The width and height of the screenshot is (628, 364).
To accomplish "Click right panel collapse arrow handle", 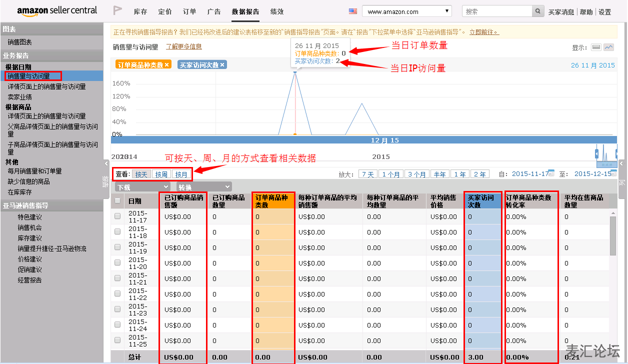I will 621,163.
